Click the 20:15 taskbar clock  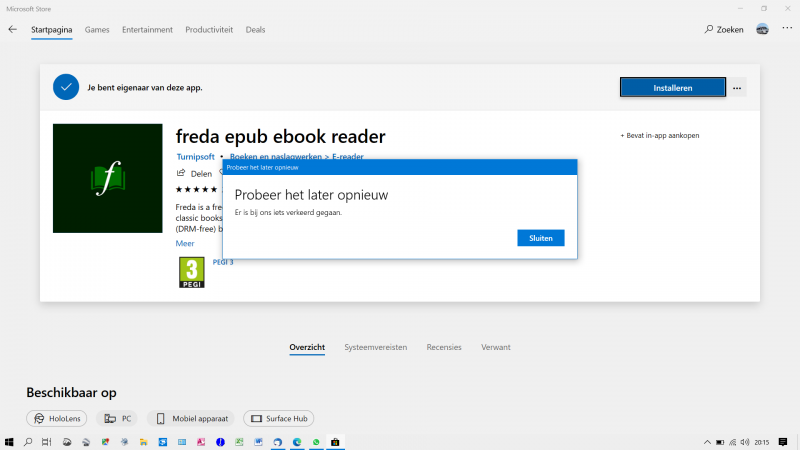[762, 442]
